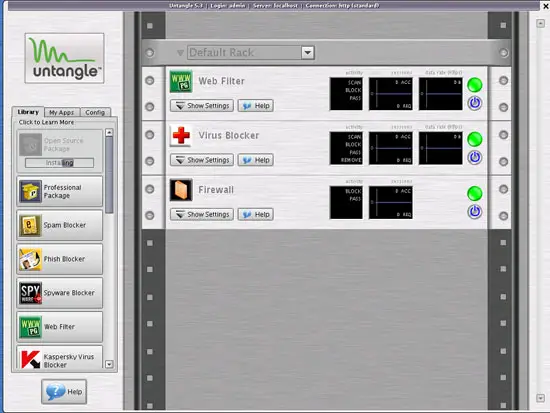Click the Firewall activity display
The image size is (550, 413).
tap(346, 202)
